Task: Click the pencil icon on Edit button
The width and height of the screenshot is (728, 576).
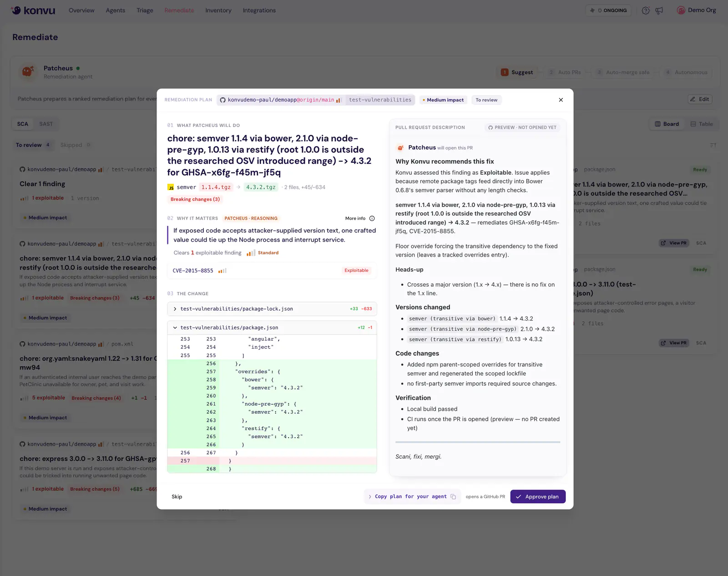Action: tap(693, 99)
